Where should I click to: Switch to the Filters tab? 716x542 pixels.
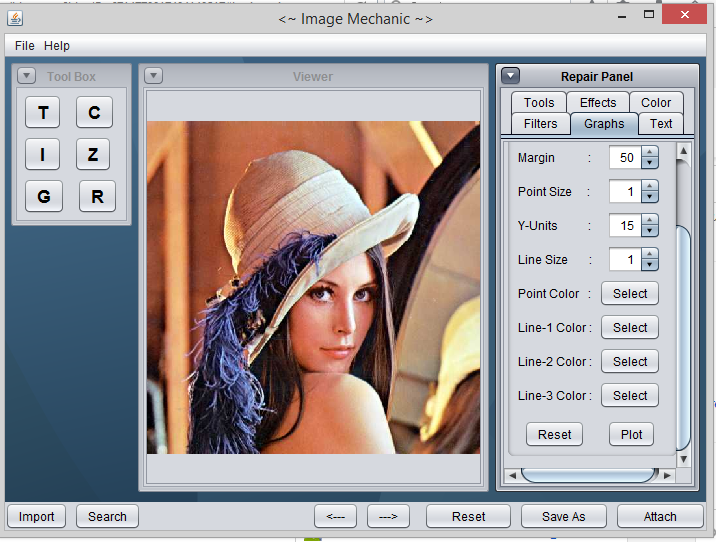pyautogui.click(x=541, y=124)
